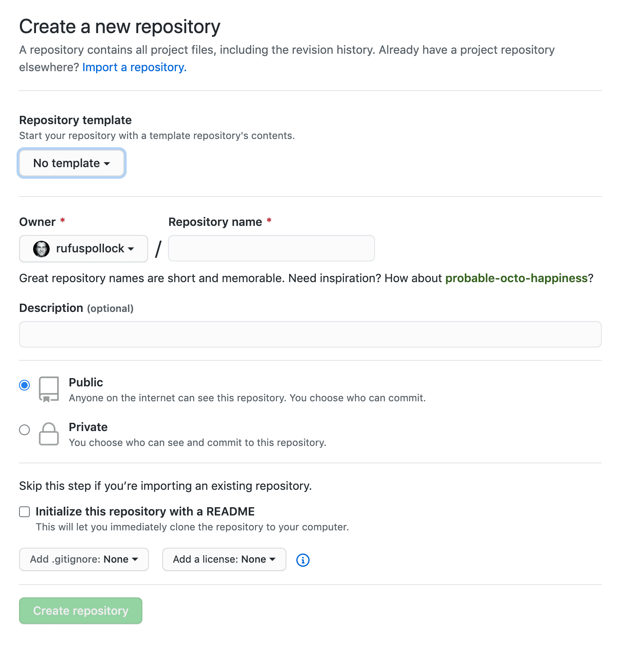
Task: Click the Private option label text
Action: click(x=88, y=427)
